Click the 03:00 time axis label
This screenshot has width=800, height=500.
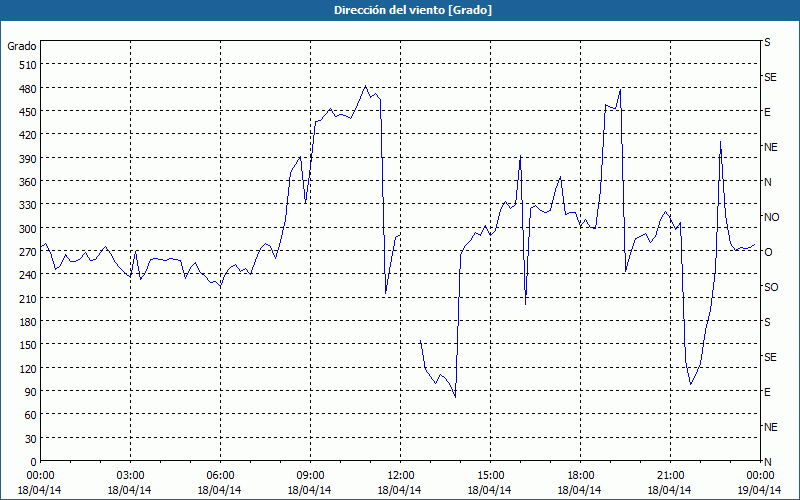pos(130,476)
